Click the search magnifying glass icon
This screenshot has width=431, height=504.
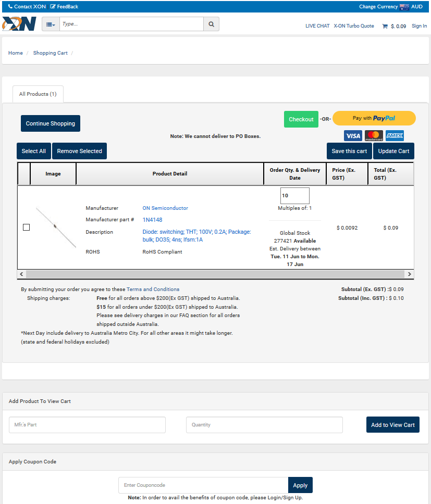(211, 24)
